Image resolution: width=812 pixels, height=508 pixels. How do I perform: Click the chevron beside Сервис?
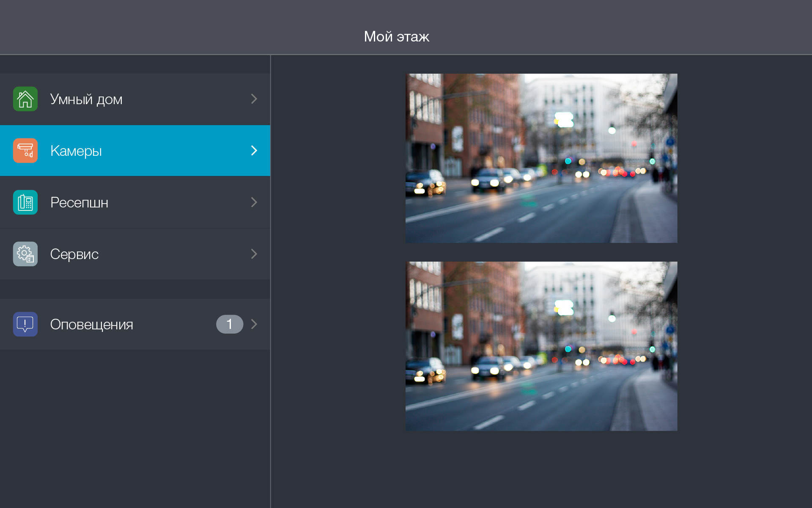click(x=254, y=254)
